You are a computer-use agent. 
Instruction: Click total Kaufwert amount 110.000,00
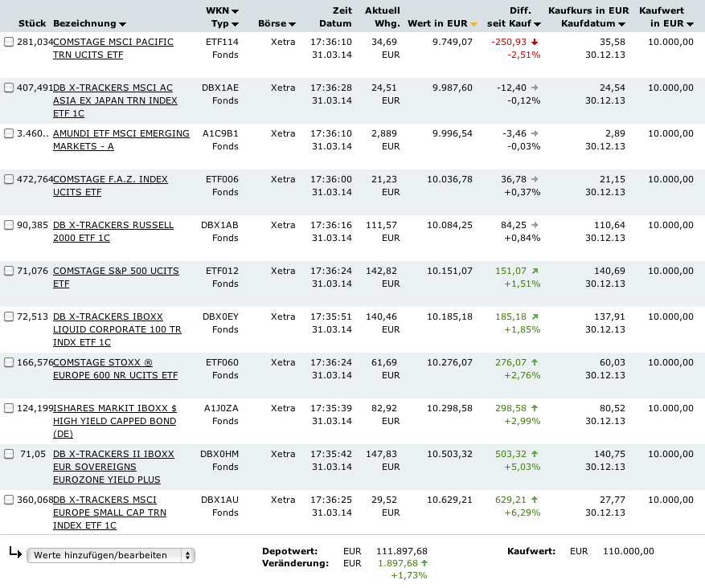[x=629, y=551]
